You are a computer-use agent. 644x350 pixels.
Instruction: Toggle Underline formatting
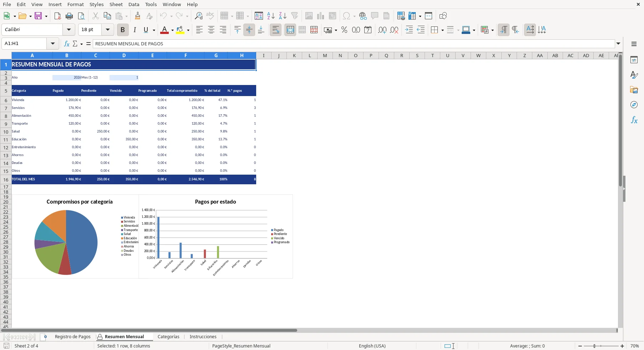[146, 30]
